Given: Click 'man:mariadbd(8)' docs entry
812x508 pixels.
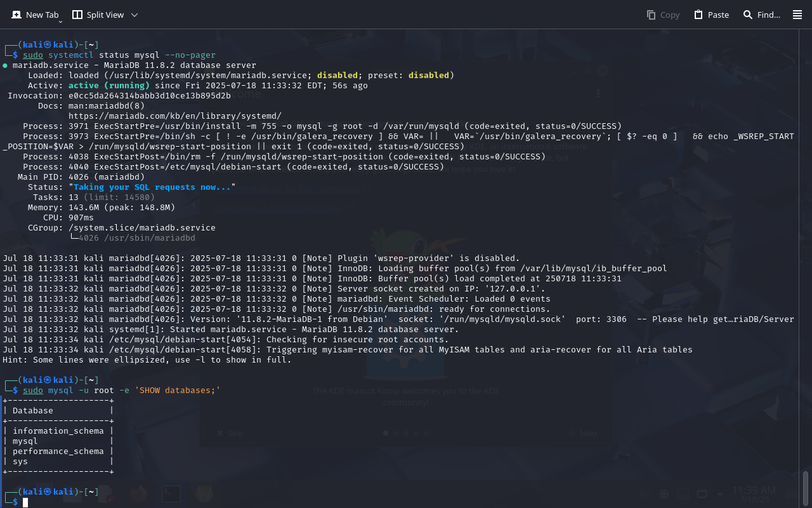Looking at the screenshot, I should [107, 106].
